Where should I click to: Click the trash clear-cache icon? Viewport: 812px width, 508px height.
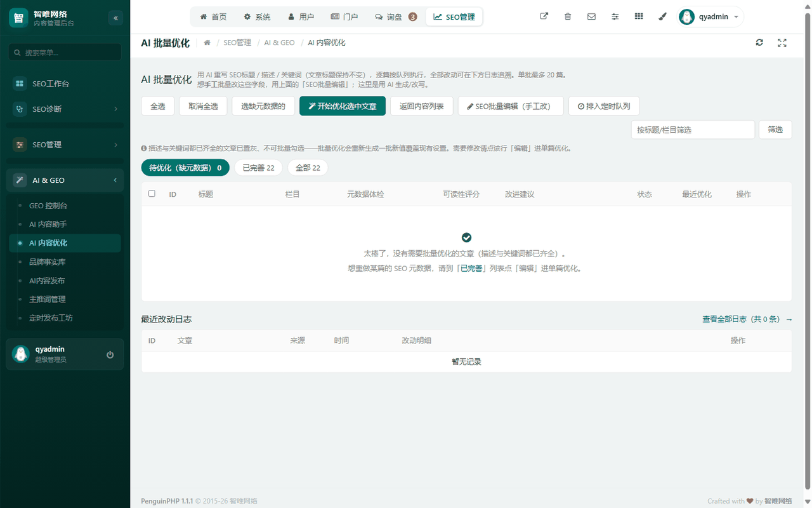pos(568,17)
